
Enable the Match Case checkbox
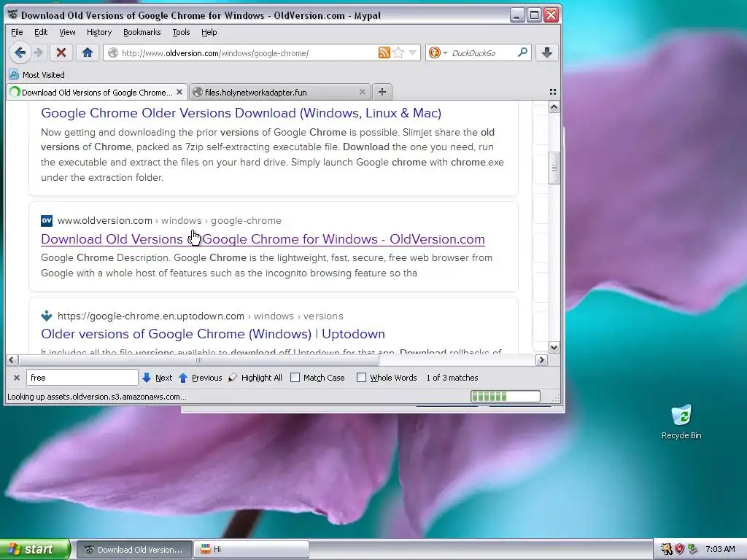[x=295, y=378]
